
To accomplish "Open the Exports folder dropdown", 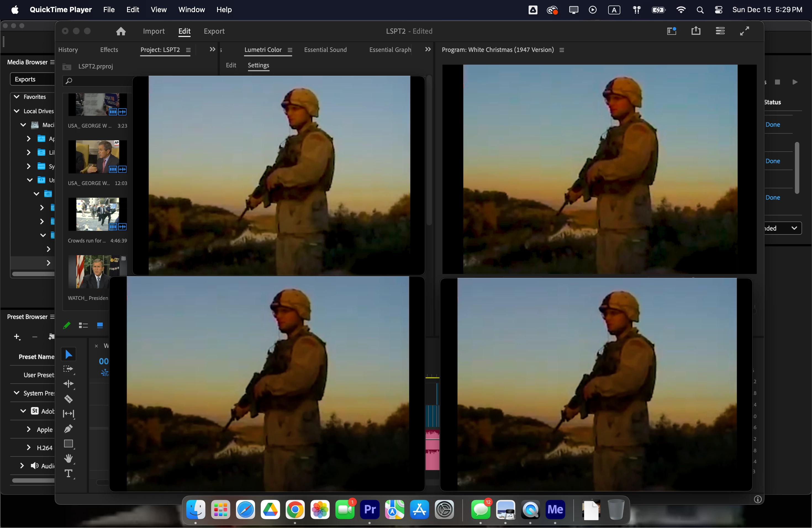I will click(x=32, y=79).
